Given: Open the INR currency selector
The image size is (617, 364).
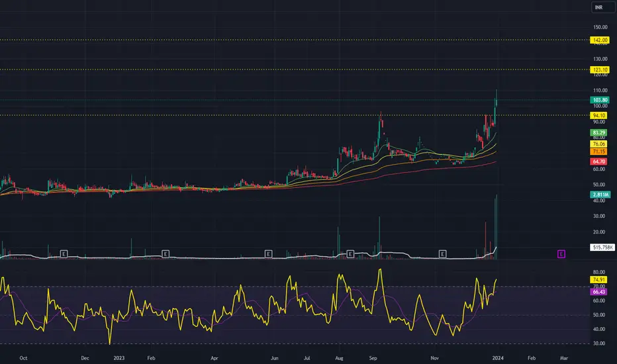Looking at the screenshot, I should coord(602,7).
